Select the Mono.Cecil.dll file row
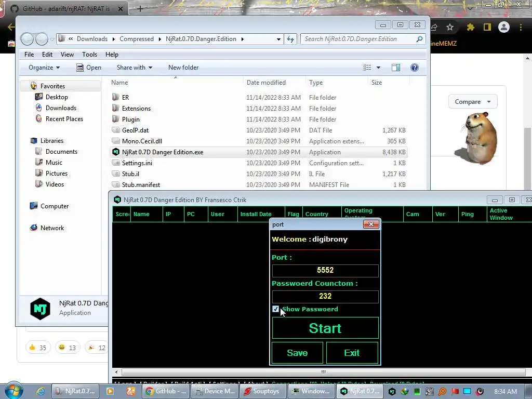The image size is (532, 399). [260, 141]
